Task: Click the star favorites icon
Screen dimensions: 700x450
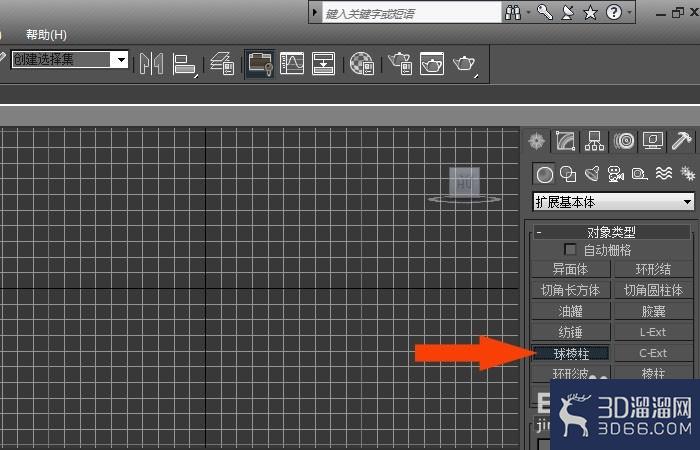Action: coord(590,12)
